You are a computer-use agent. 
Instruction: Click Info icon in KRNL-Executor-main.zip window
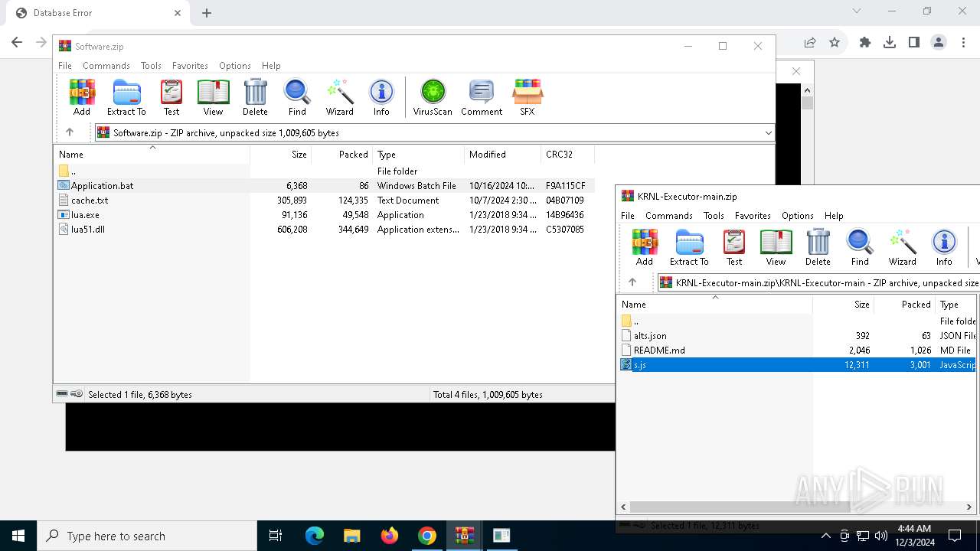click(944, 247)
